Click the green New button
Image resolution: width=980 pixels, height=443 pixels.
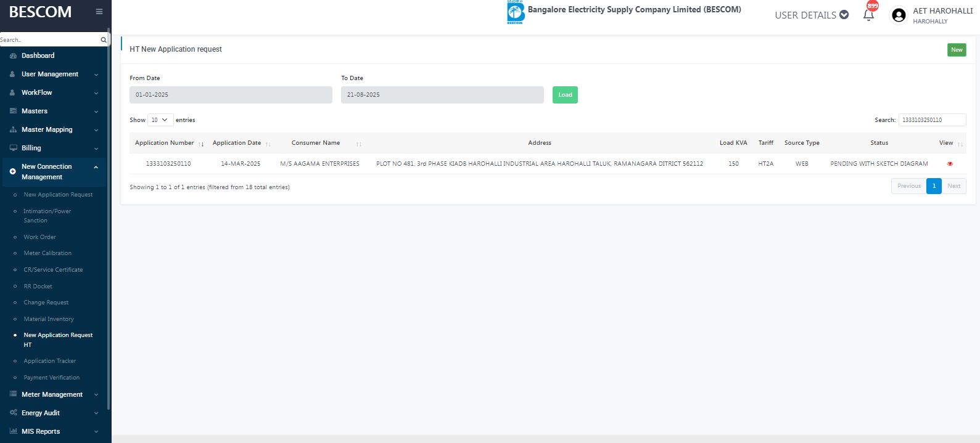(957, 50)
